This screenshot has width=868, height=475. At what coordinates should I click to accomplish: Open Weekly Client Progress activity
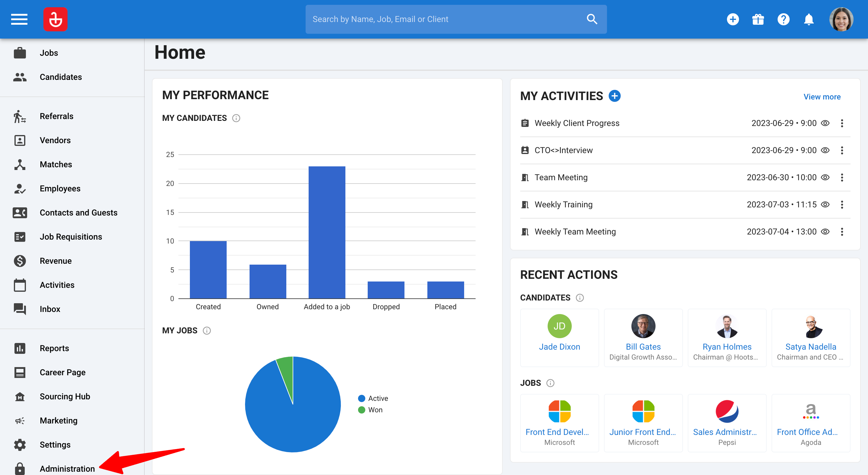tap(577, 123)
